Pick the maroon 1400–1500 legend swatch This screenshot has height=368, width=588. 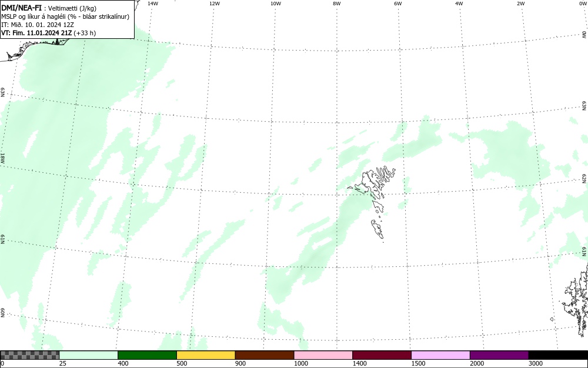tap(382, 355)
